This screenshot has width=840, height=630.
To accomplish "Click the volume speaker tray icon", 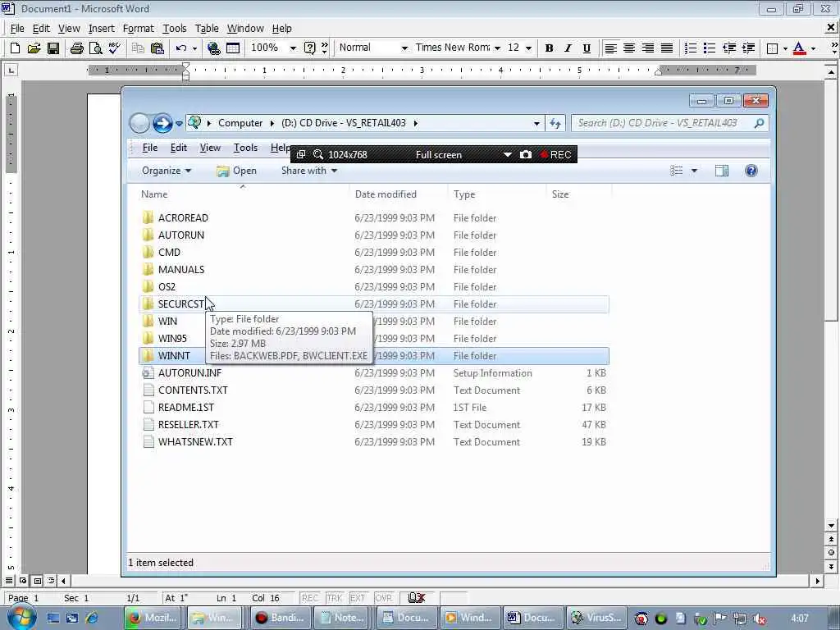I will click(x=760, y=619).
